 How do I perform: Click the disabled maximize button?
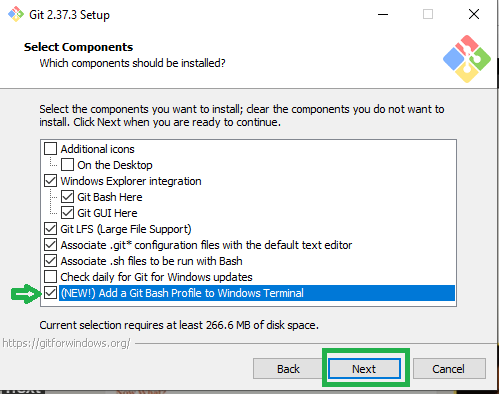pyautogui.click(x=428, y=14)
